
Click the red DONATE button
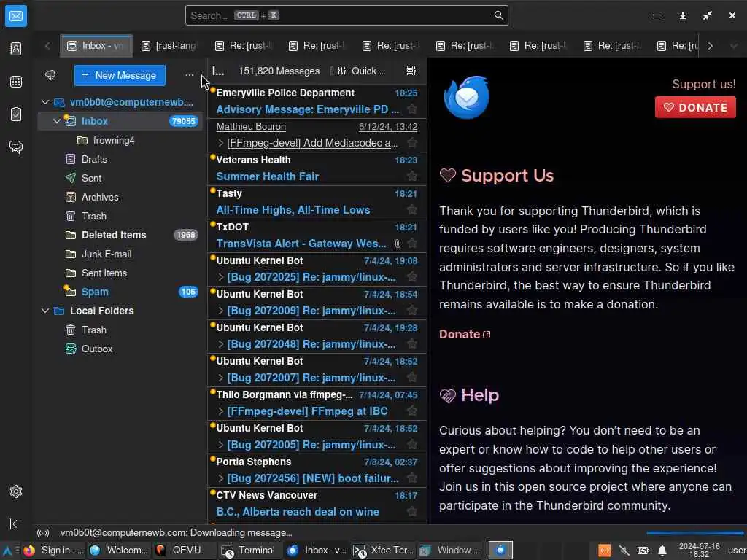tap(695, 107)
